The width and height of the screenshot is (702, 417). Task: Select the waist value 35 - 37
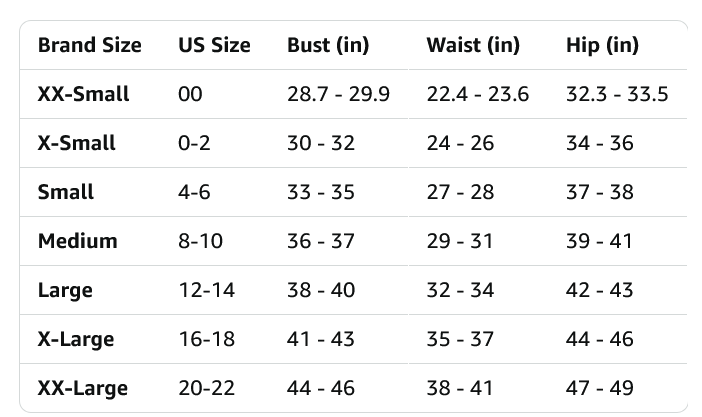(460, 339)
